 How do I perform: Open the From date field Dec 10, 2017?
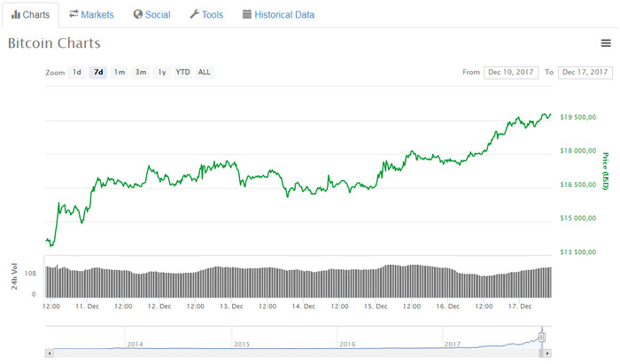pos(510,72)
